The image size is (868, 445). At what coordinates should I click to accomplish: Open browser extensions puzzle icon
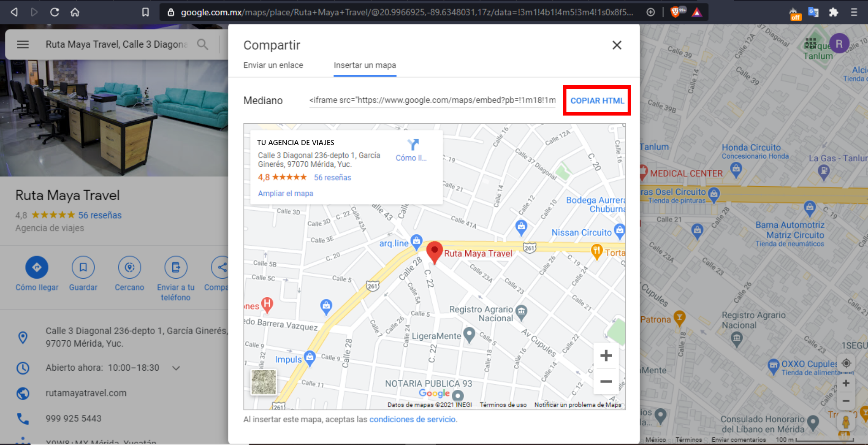[833, 12]
